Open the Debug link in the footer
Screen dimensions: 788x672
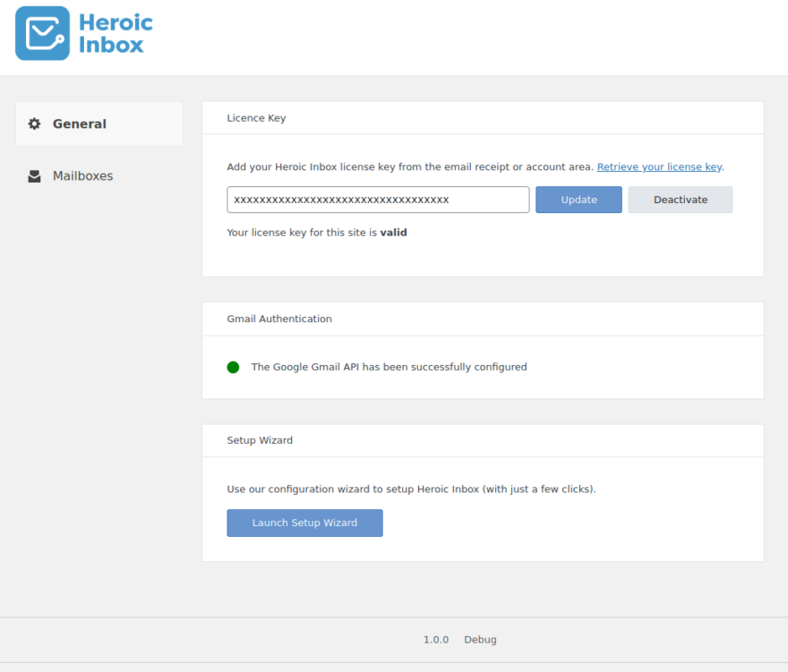480,640
